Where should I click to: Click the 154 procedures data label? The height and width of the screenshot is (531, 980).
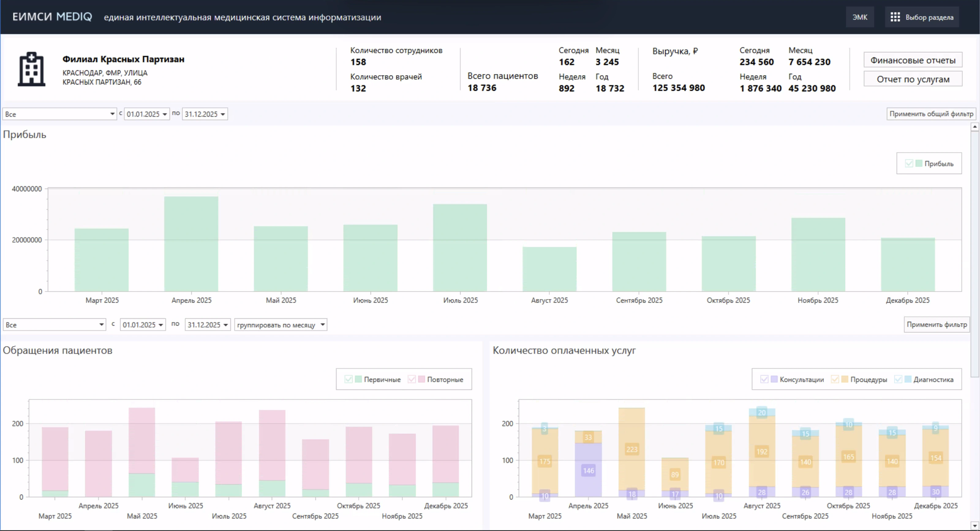pyautogui.click(x=936, y=458)
